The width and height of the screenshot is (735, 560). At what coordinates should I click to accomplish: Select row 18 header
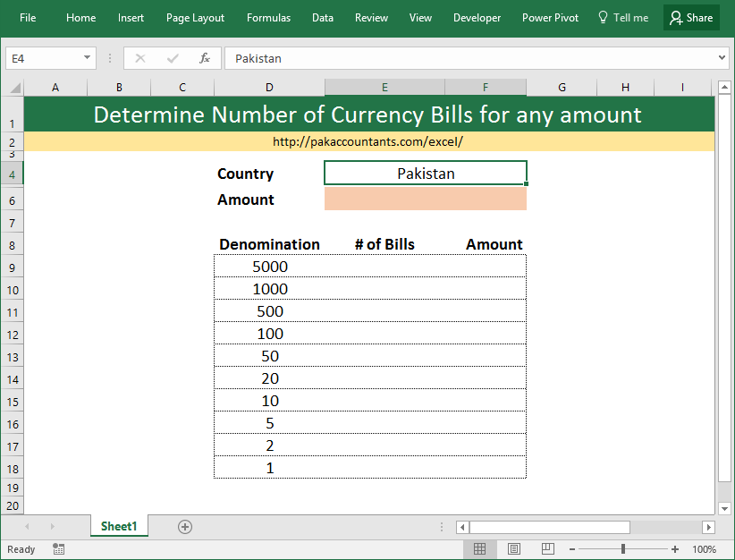13,469
